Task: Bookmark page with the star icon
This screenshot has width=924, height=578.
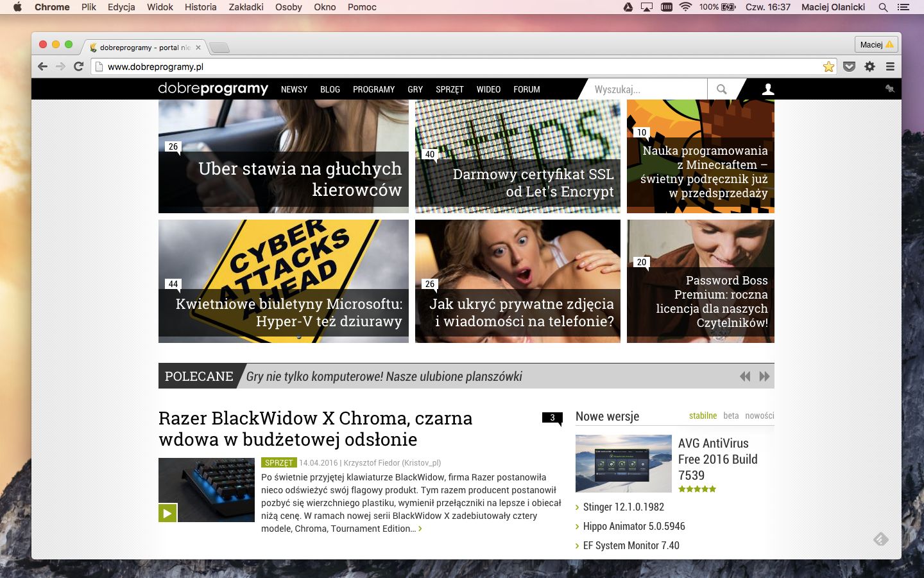Action: [828, 66]
